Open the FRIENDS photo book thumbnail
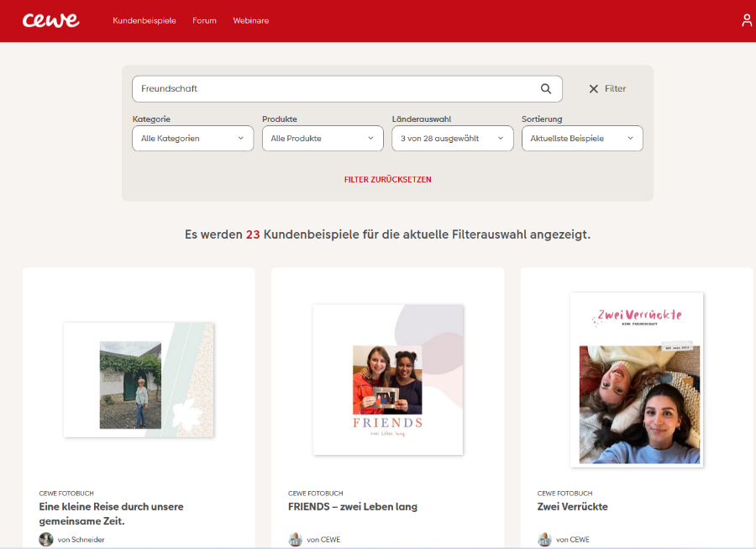Image resolution: width=756 pixels, height=549 pixels. click(x=387, y=380)
